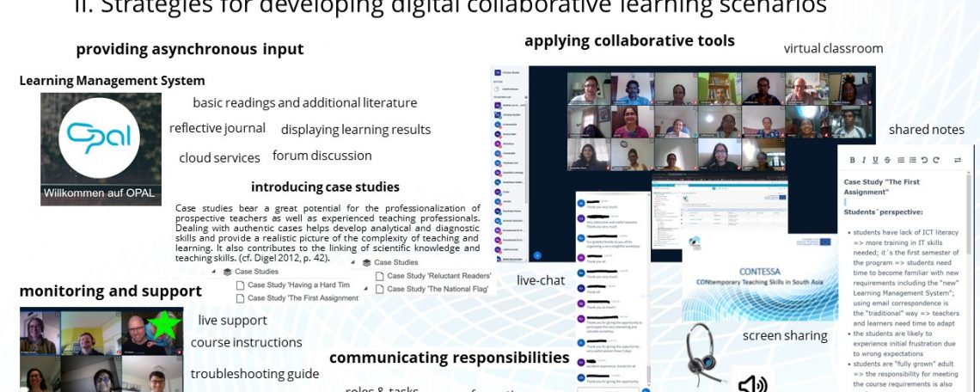Open Case Study 'Having a Hard Tim'
This screenshot has height=392, width=980.
click(x=299, y=285)
